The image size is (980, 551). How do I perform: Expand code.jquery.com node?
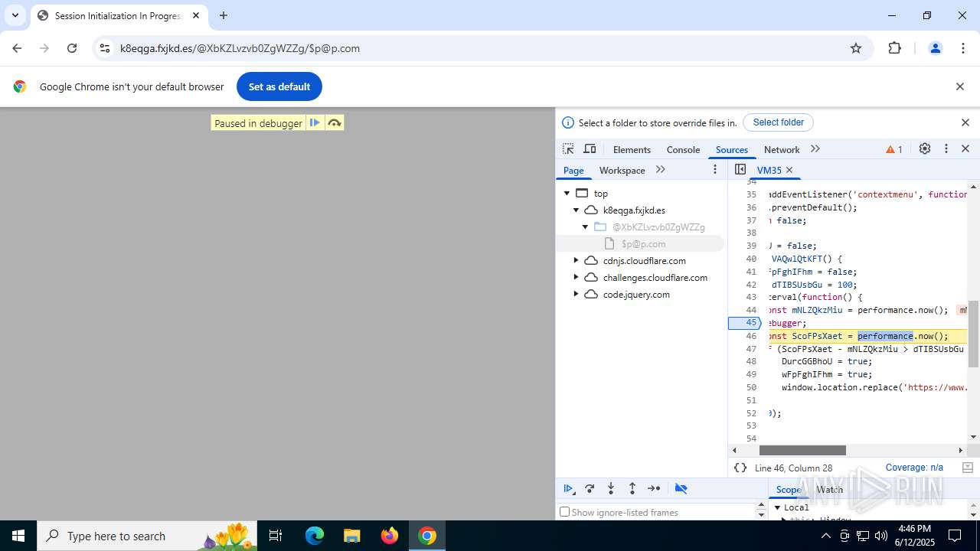577,295
